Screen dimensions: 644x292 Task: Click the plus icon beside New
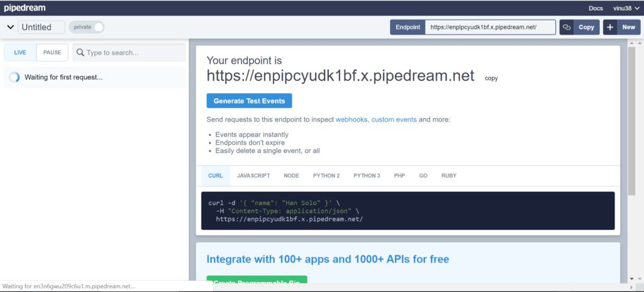(x=610, y=27)
